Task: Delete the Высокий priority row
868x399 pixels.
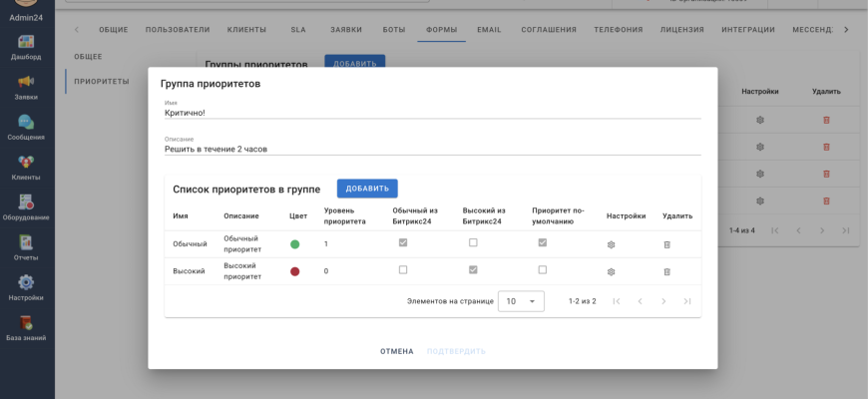Action: point(666,271)
